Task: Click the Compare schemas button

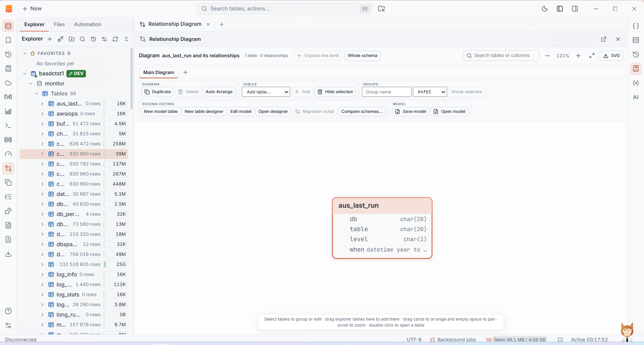Action: [362, 112]
